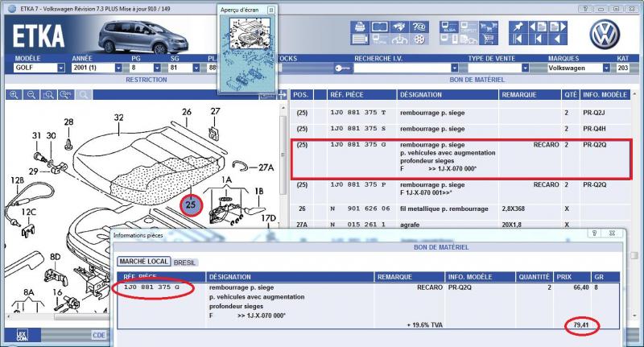Expand the SG dropdown showing 81
Viewport: 644px width, 347px height.
(x=196, y=68)
